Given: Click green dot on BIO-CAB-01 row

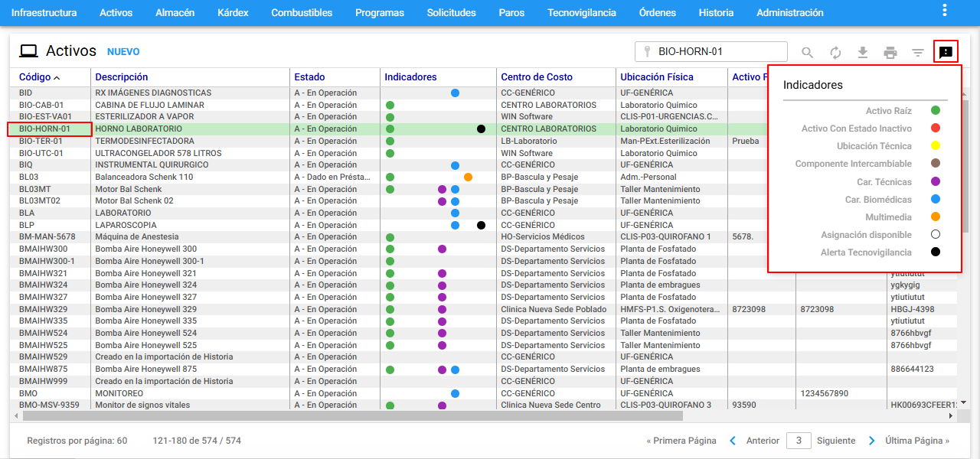Looking at the screenshot, I should click(390, 106).
